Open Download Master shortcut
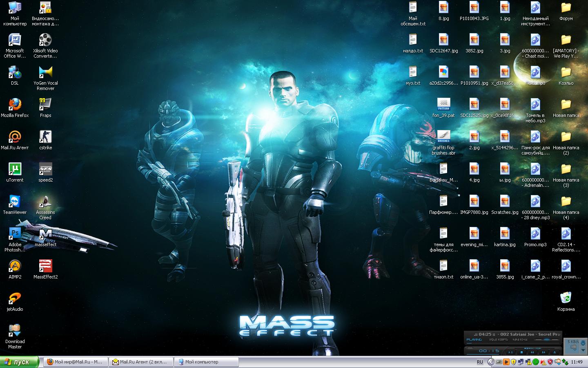The image size is (588, 368). (15, 337)
